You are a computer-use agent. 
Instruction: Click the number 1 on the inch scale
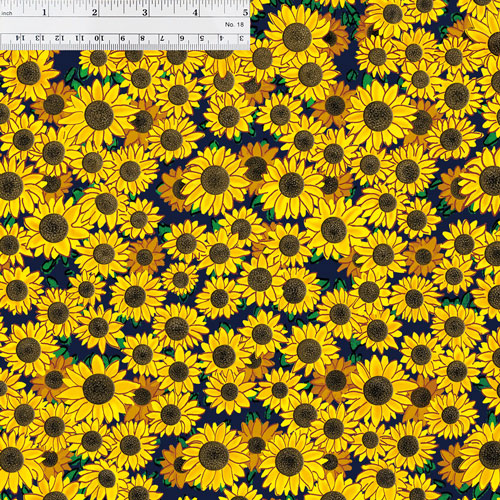[44, 13]
